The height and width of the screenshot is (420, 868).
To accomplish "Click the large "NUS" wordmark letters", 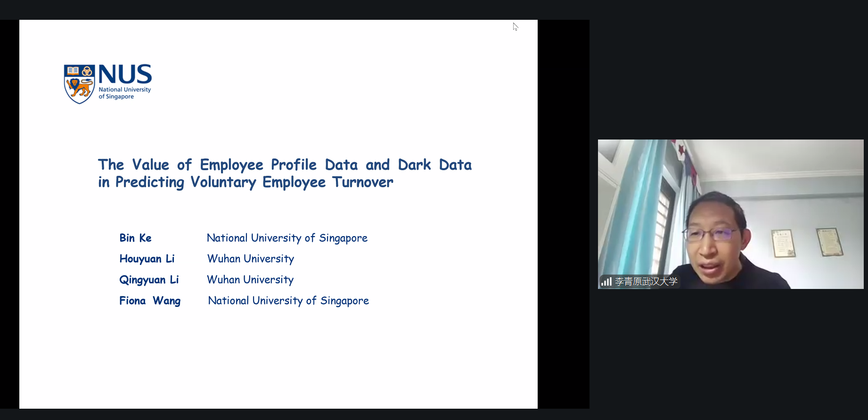I will coord(125,74).
